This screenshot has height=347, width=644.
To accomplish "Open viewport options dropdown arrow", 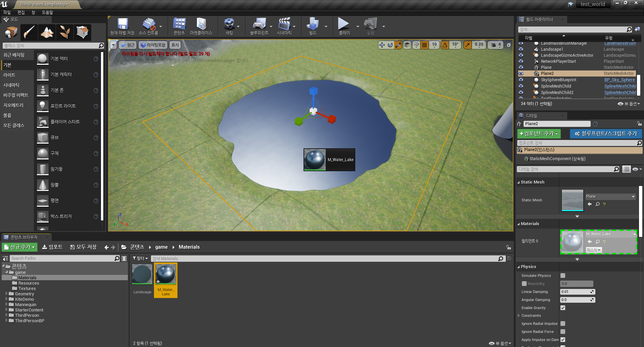I will [x=113, y=45].
